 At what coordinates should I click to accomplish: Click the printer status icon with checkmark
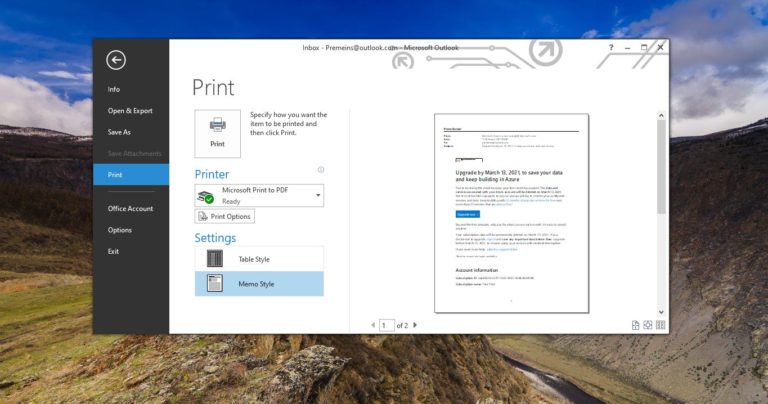[x=206, y=197]
